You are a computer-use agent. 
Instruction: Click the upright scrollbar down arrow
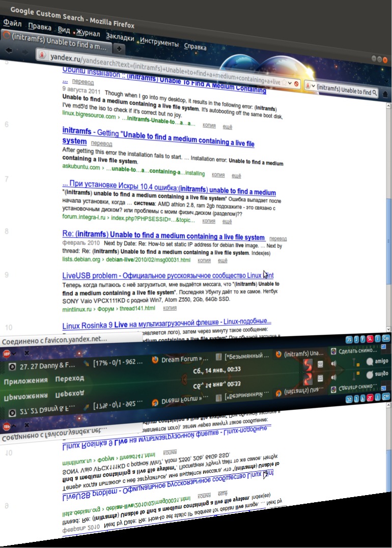388,329
